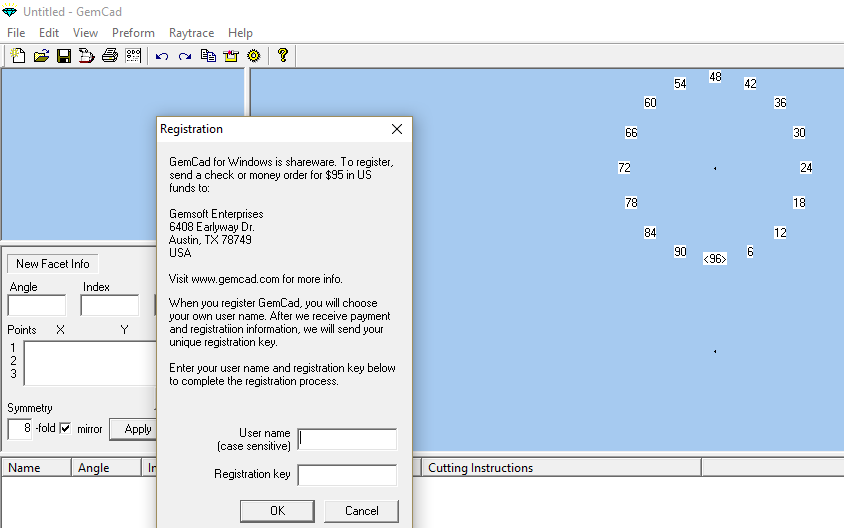Click the Index input field
Viewport: 844px width, 528px height.
[x=110, y=305]
